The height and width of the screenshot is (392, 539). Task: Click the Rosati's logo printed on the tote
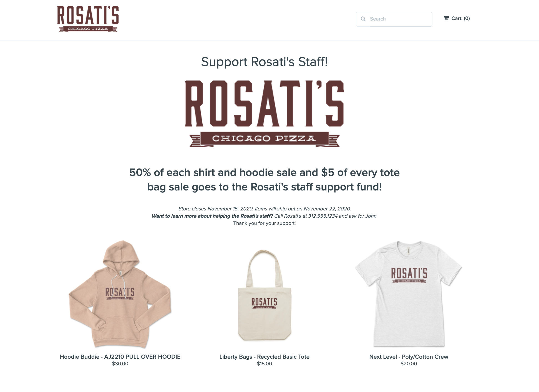[264, 303]
